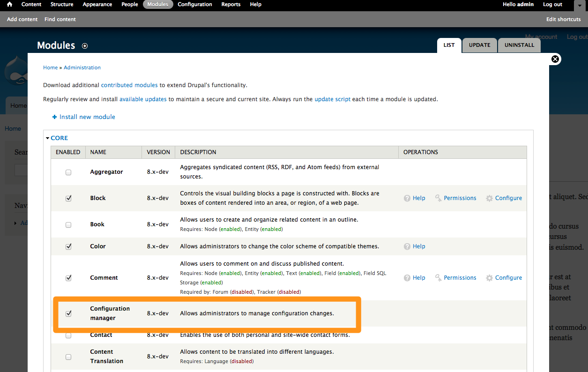
Task: Toggle the Configuration manager checkbox
Action: coord(68,313)
